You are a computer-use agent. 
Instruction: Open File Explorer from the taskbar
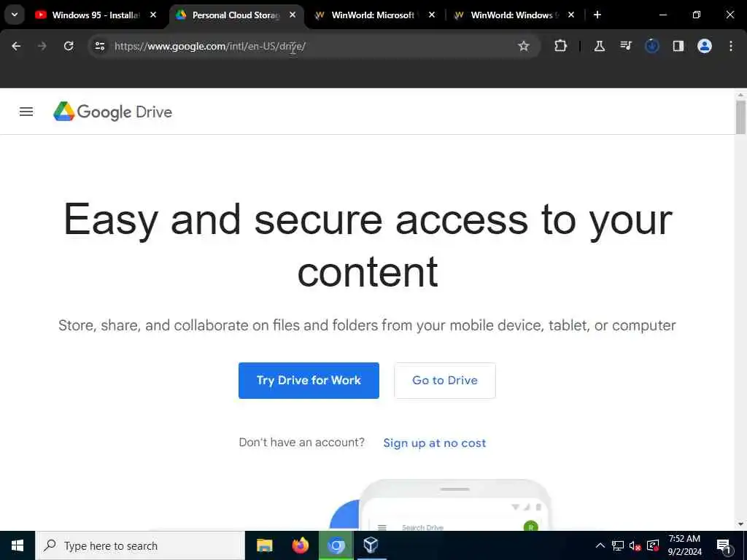(x=264, y=545)
